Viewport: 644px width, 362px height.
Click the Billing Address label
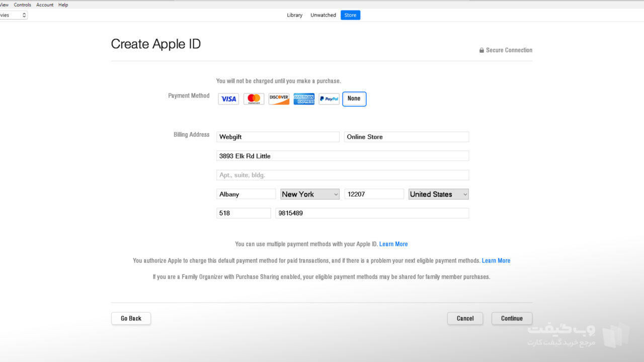[191, 135]
